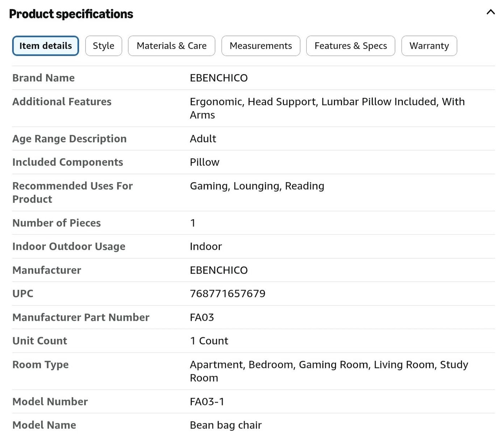Screen dimensions: 504x434
Task: Click the UPC number 768771657679
Action: [227, 293]
